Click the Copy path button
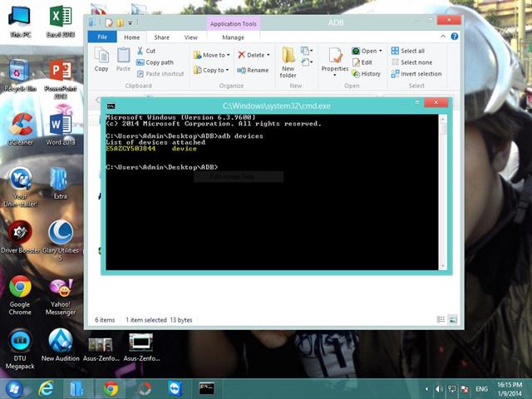532x399 pixels. coord(139,62)
